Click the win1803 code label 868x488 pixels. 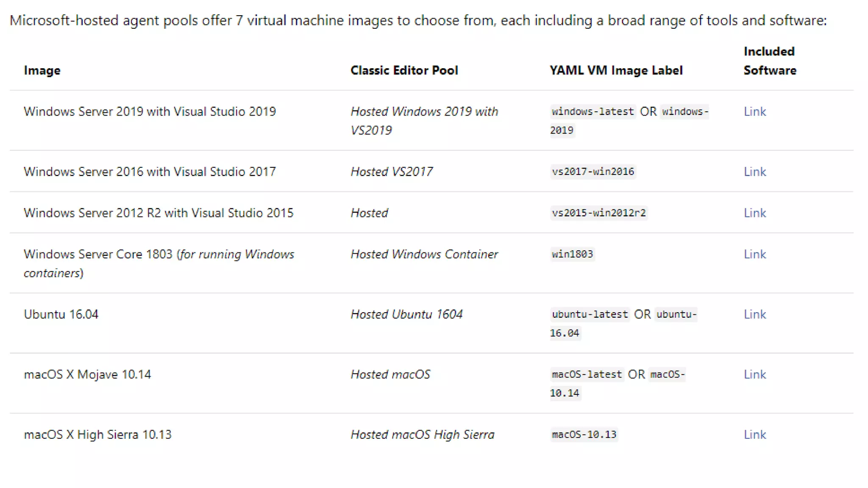tap(572, 254)
